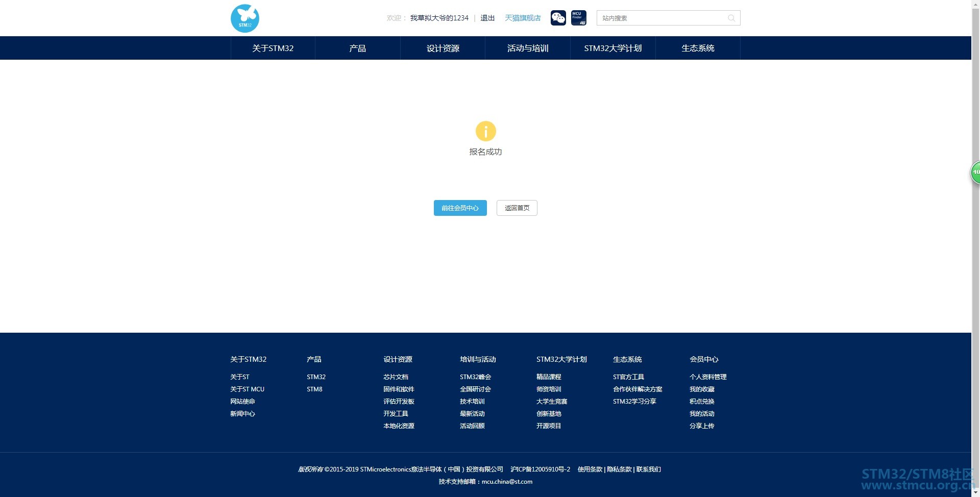980x497 pixels.
Task: Open footer link 开源项目
Action: tap(549, 426)
